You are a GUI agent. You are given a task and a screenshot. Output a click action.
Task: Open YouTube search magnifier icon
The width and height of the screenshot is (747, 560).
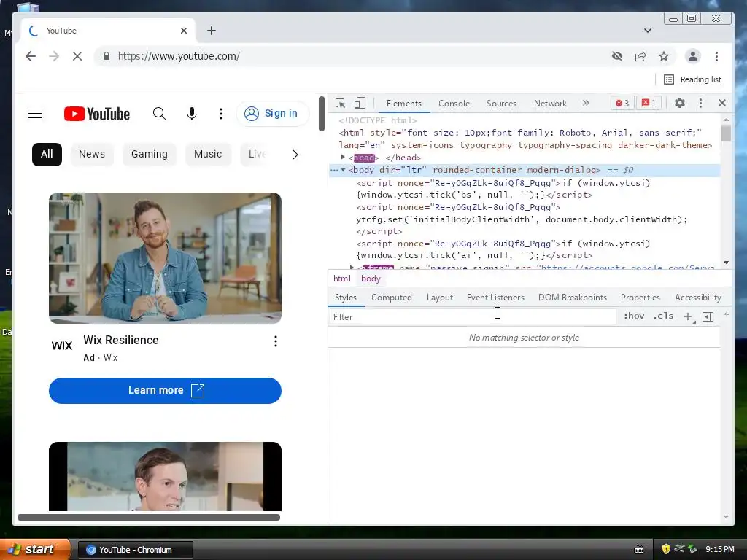click(x=160, y=113)
